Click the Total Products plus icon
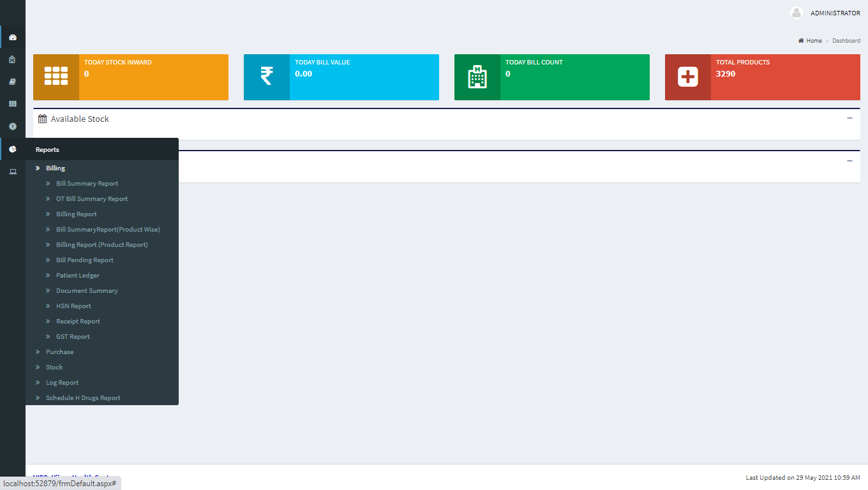The image size is (868, 490). (688, 77)
